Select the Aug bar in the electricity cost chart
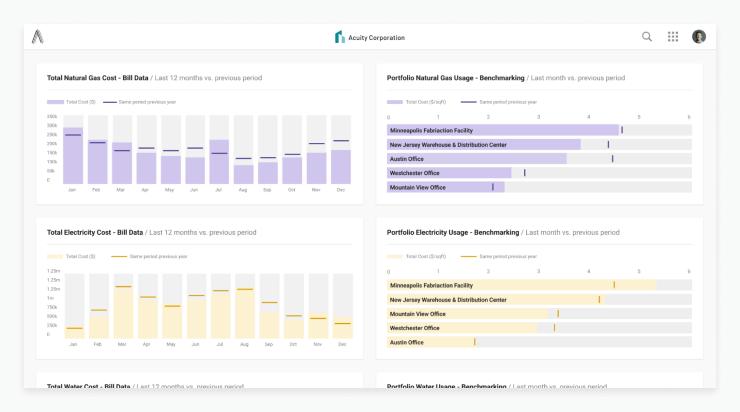This screenshot has width=740, height=412. 245,313
